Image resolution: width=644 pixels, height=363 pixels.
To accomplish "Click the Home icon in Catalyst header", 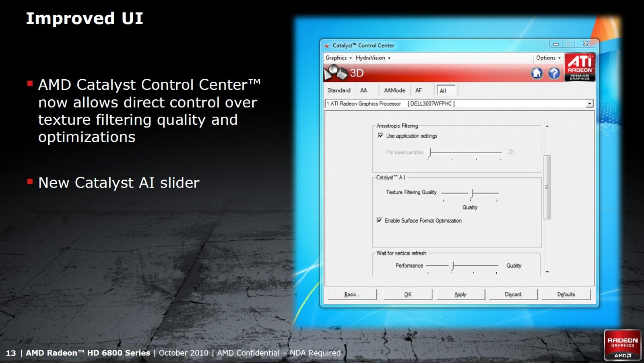I will point(537,73).
